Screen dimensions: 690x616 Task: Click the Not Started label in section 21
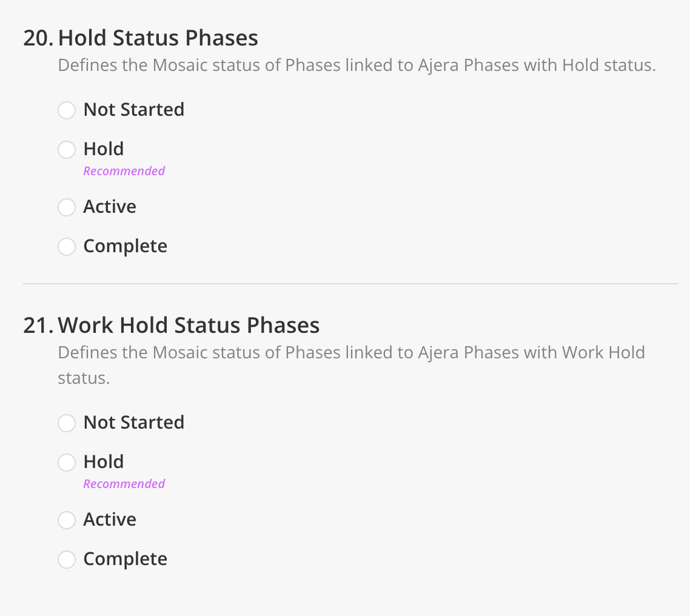tap(134, 423)
